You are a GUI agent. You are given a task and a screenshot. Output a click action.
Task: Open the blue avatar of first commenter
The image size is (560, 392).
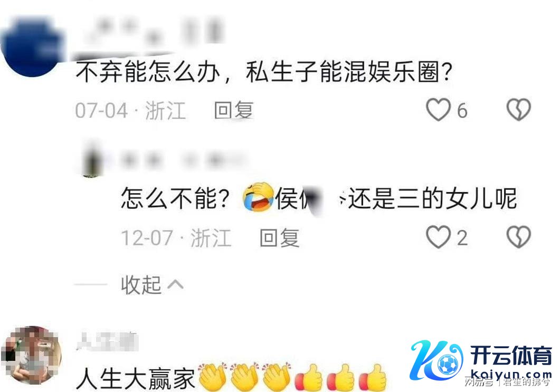33,46
